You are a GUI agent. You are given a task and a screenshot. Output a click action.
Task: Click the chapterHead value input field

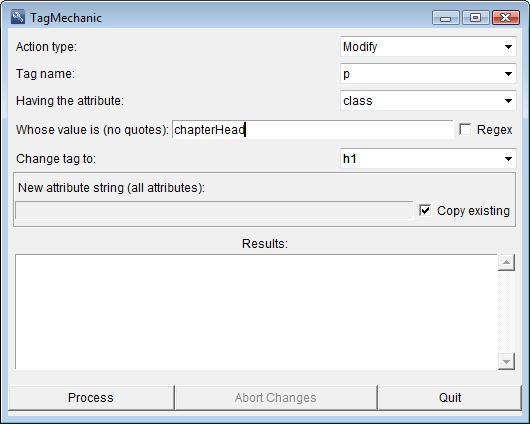tap(312, 129)
